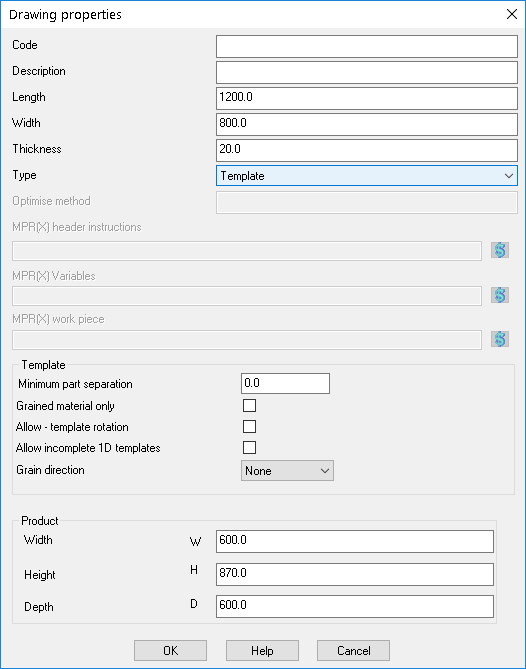Click into the Code field
Screen dimensions: 526x669
[367, 47]
